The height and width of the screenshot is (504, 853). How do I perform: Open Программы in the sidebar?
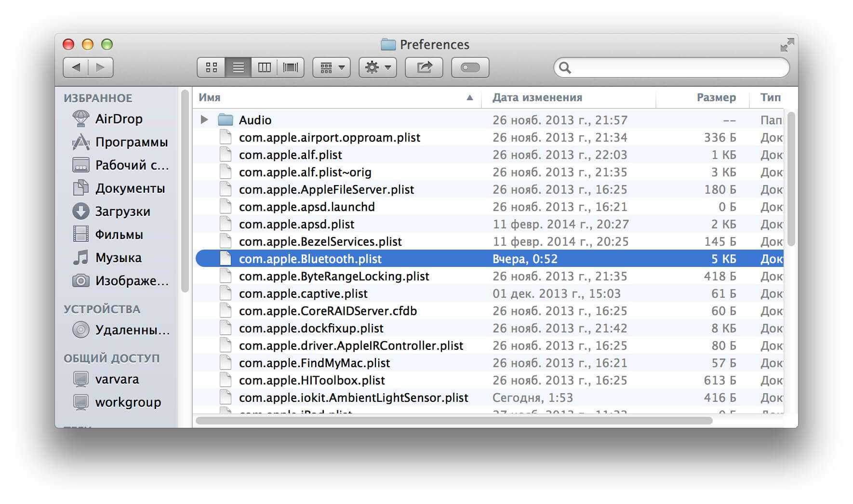pyautogui.click(x=131, y=142)
